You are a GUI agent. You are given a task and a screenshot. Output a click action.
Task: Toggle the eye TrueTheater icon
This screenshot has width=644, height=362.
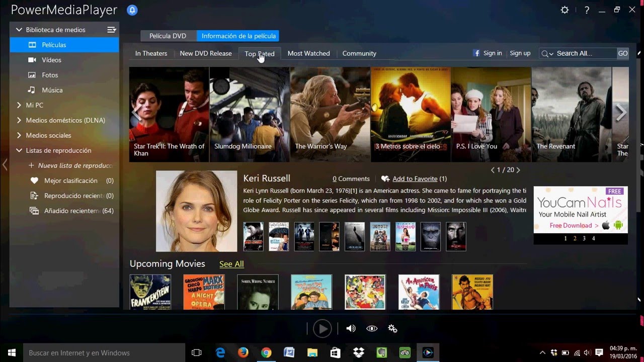(x=372, y=329)
